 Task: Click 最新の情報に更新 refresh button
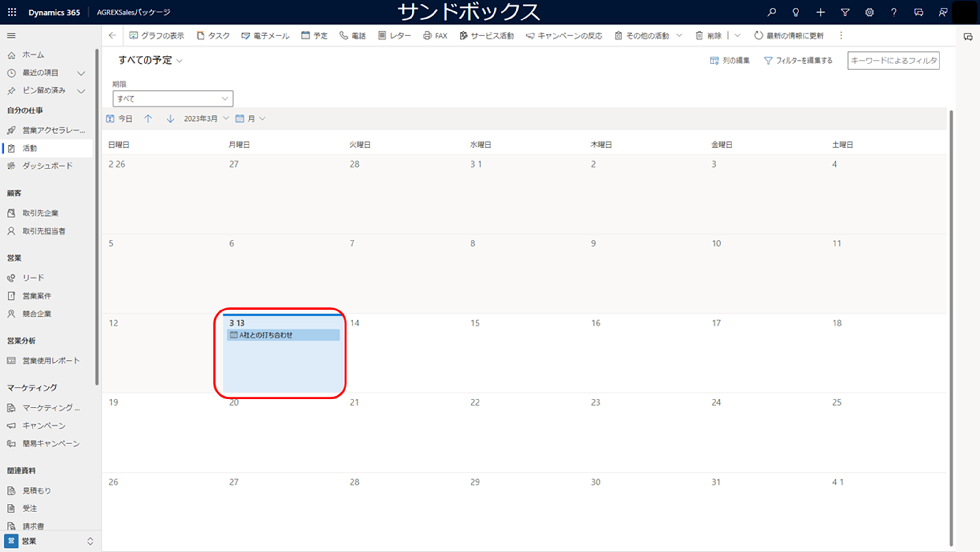click(789, 35)
